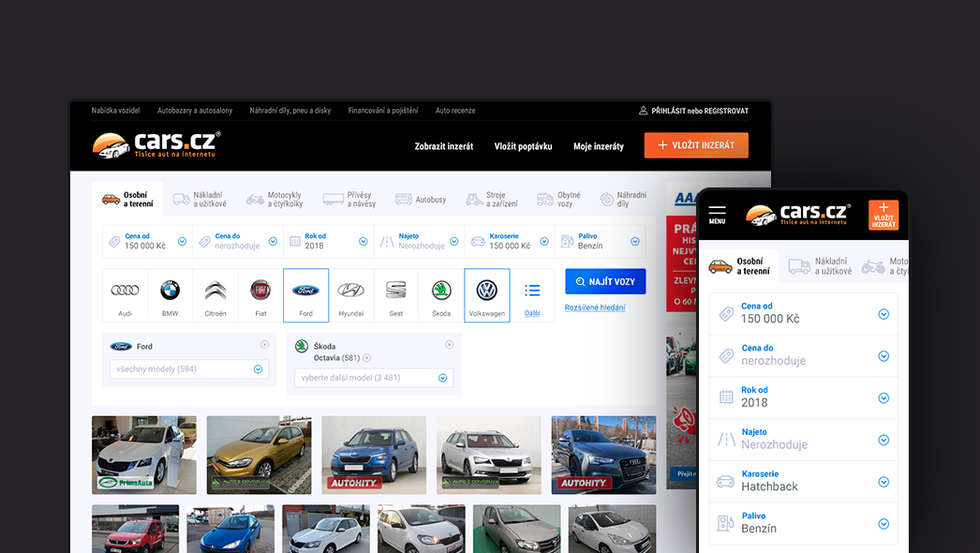Screen dimensions: 980x553
Task: Open mobile Cena od 150 000 Kč dropdown
Action: (x=804, y=313)
